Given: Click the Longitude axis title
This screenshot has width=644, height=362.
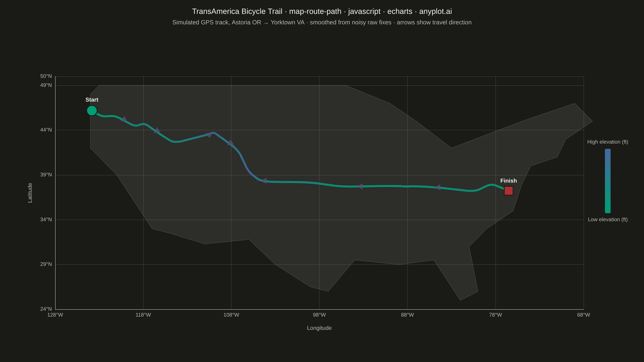Looking at the screenshot, I should (x=319, y=328).
